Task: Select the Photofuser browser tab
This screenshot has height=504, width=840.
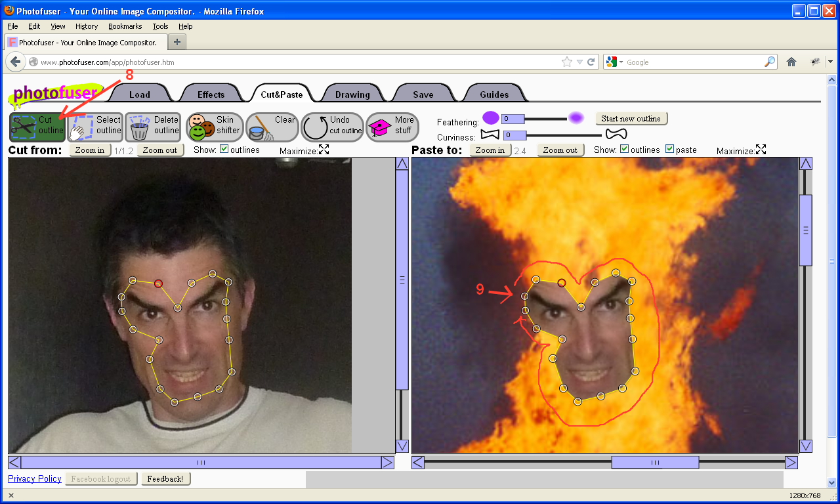Action: pos(86,42)
